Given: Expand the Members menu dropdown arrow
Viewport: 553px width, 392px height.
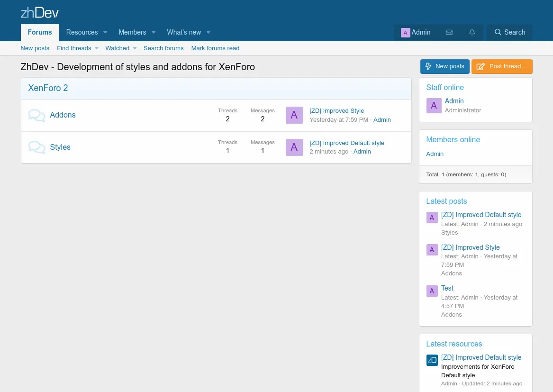Looking at the screenshot, I should pyautogui.click(x=154, y=33).
